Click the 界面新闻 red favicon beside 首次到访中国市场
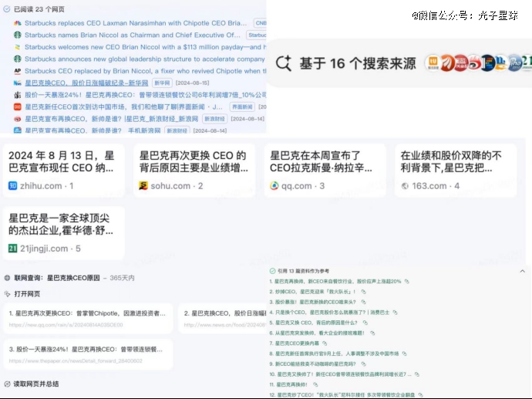Image resolution: width=532 pixels, height=399 pixels. coord(17,107)
